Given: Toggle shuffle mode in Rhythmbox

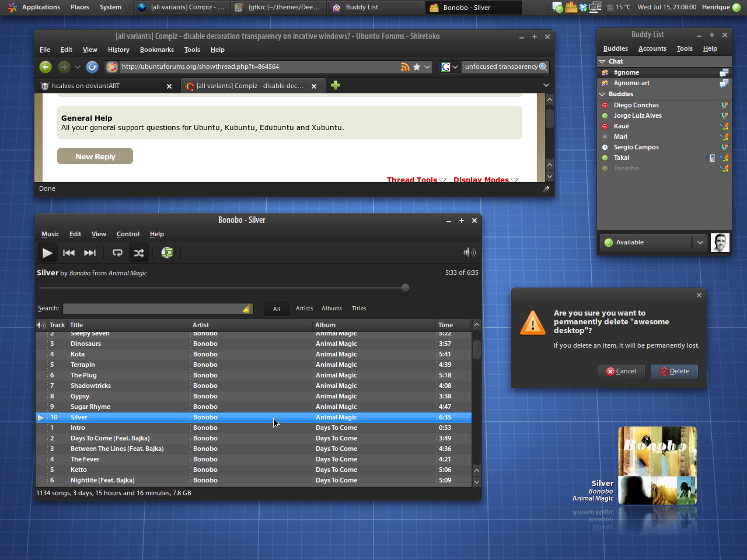Looking at the screenshot, I should [139, 253].
